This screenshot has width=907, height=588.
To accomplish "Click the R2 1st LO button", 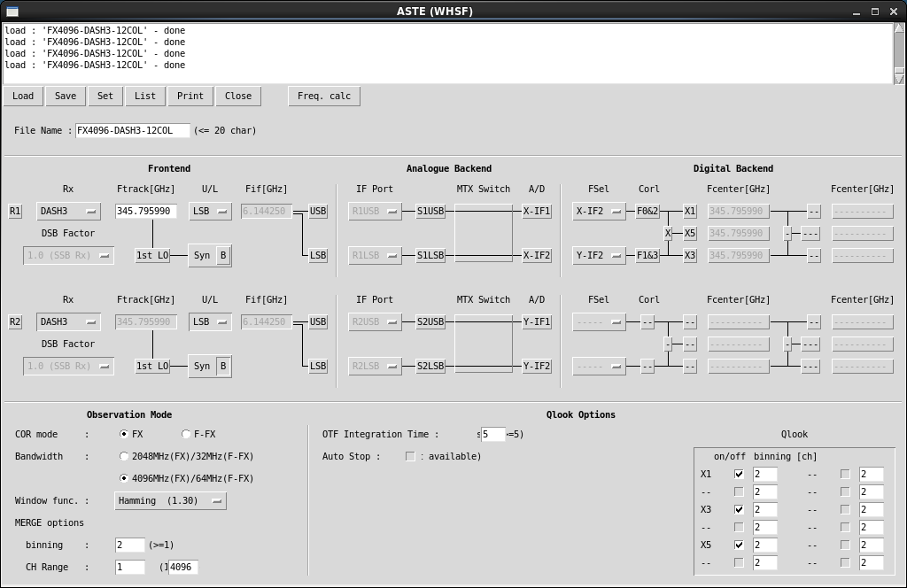I will tap(152, 366).
